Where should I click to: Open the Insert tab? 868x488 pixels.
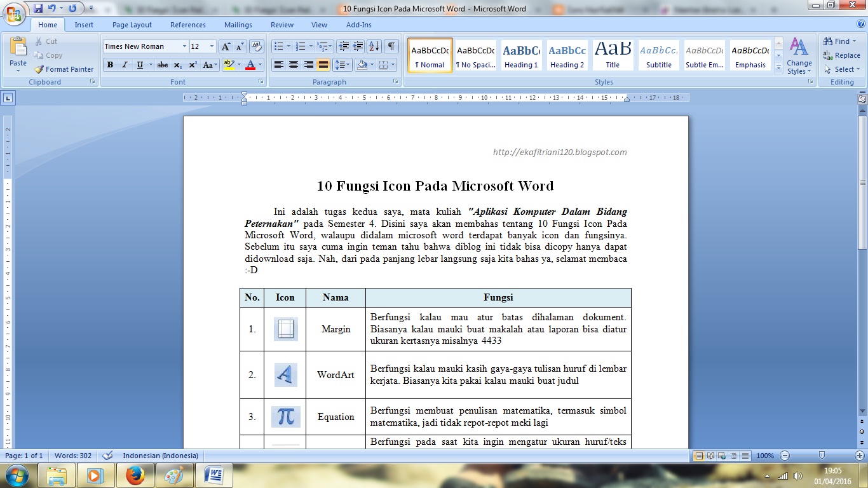click(x=84, y=25)
